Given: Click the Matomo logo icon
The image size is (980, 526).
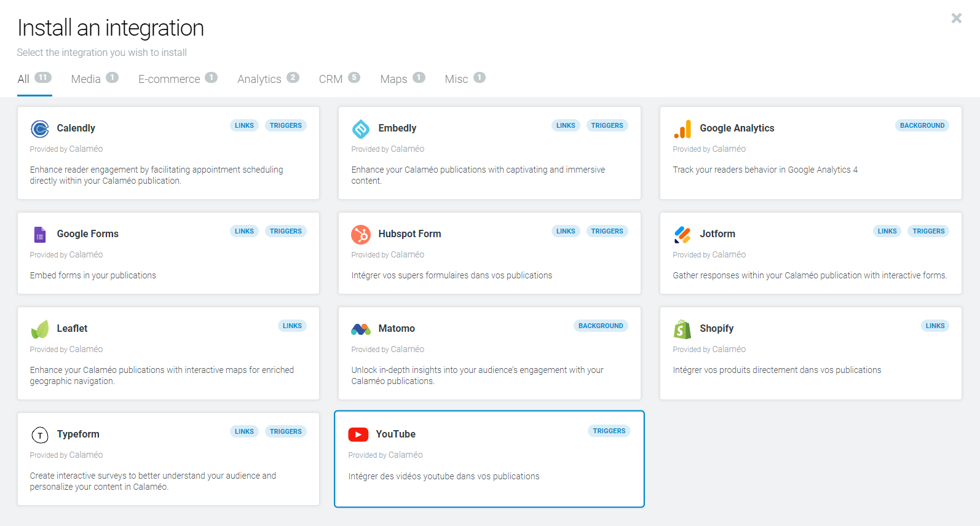Looking at the screenshot, I should (x=361, y=329).
